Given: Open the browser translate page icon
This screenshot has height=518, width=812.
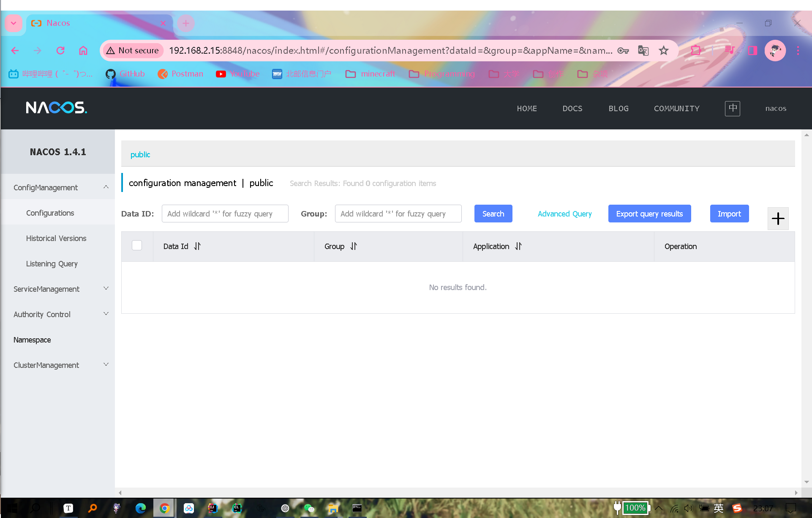Looking at the screenshot, I should (643, 51).
